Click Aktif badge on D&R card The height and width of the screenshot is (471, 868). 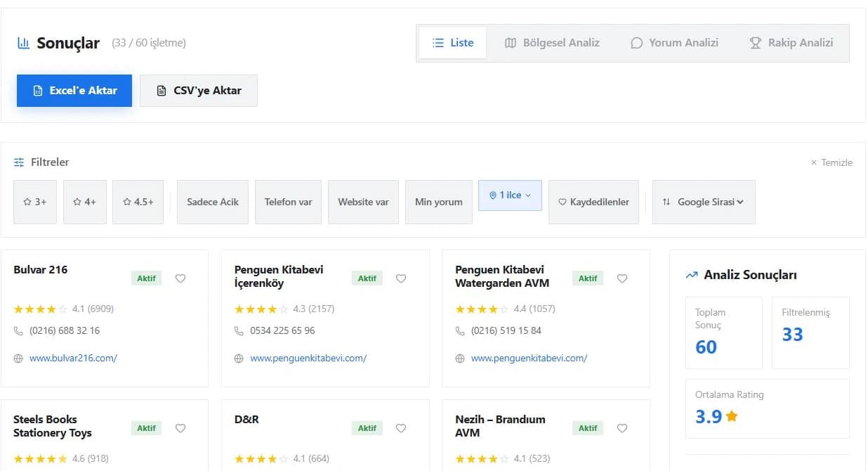(367, 428)
